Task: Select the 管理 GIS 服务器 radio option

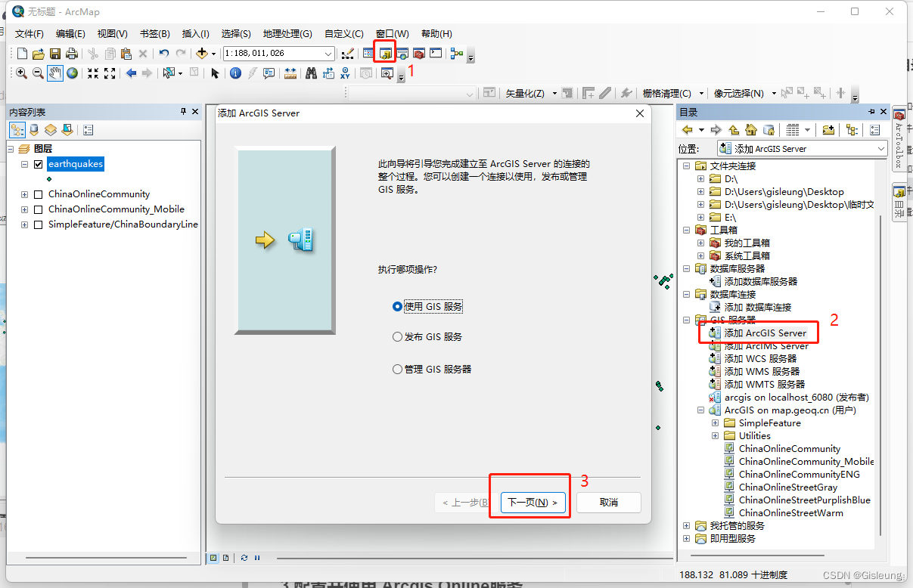Action: click(397, 370)
